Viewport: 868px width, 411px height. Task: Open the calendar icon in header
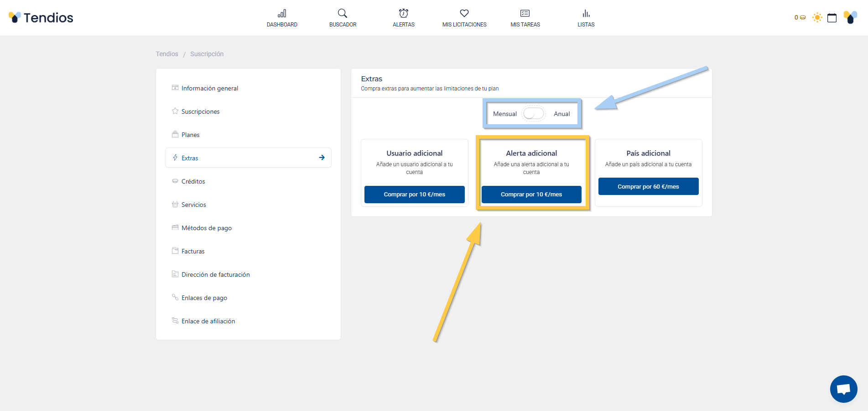tap(832, 18)
